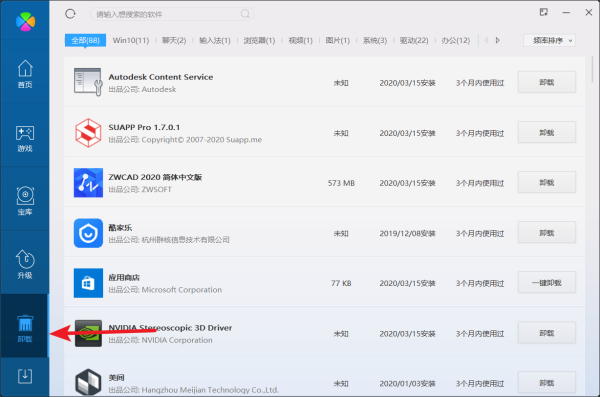Viewport: 600px width, 397px height.
Task: Select the Win10(11) tab
Action: coord(130,40)
